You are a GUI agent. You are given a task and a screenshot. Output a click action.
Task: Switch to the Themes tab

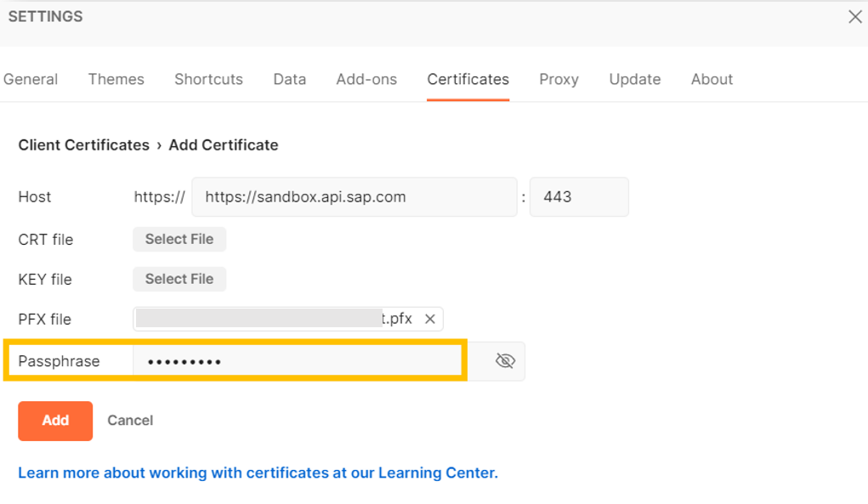[116, 79]
